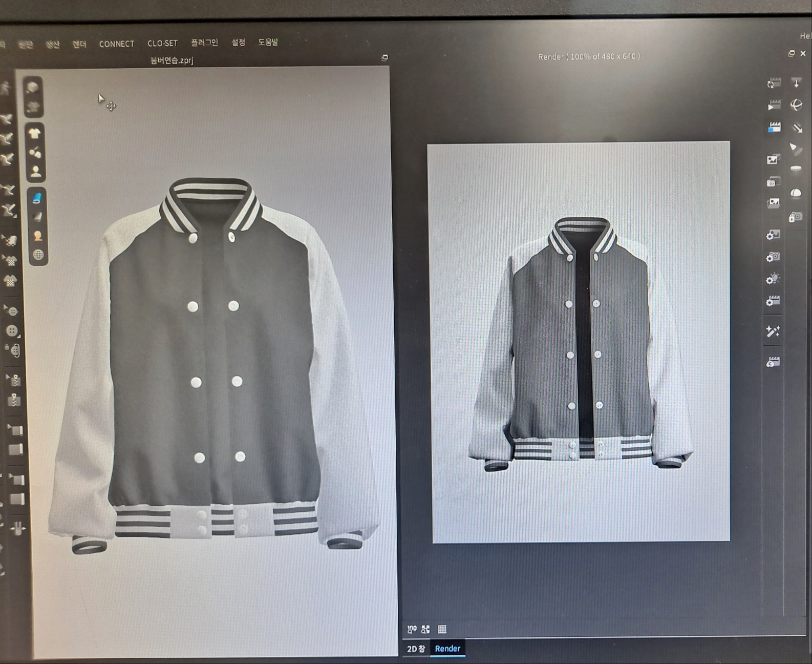This screenshot has width=812, height=664.
Task: Click the Final Render play icon
Action: [774, 105]
